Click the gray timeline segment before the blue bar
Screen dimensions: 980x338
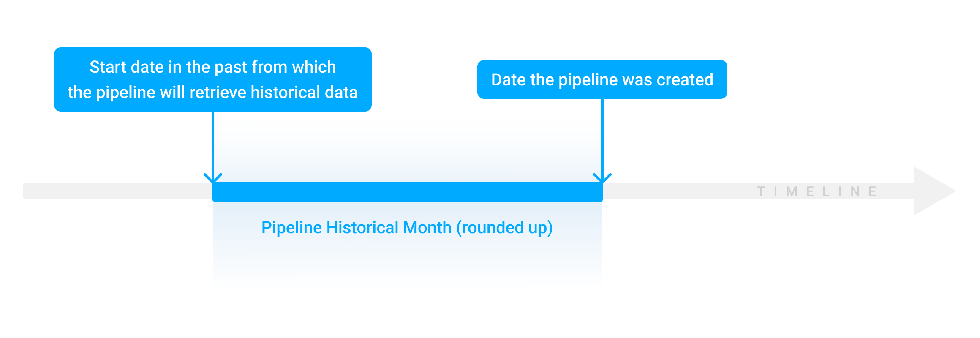pos(117,191)
